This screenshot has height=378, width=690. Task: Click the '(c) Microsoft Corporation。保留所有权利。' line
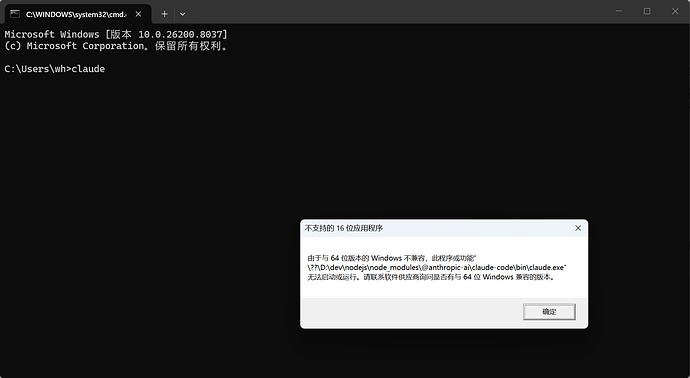116,46
